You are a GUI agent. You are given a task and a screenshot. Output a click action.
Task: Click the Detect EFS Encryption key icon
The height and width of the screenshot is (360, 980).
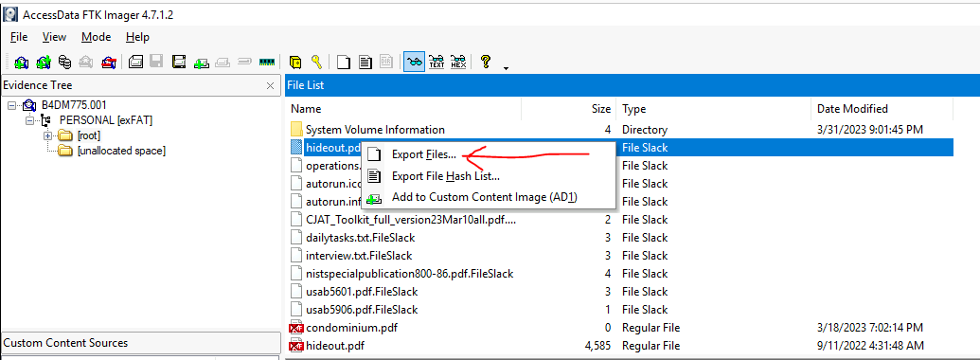(x=317, y=62)
